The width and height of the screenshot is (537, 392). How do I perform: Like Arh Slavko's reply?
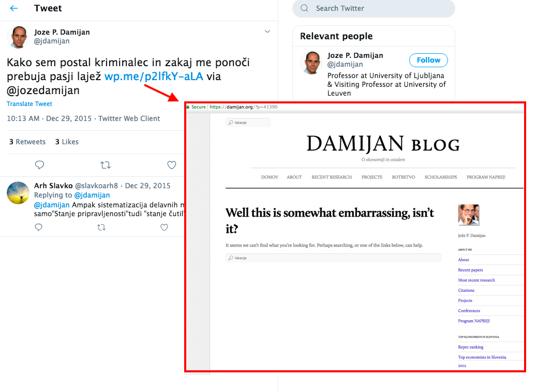pyautogui.click(x=165, y=227)
